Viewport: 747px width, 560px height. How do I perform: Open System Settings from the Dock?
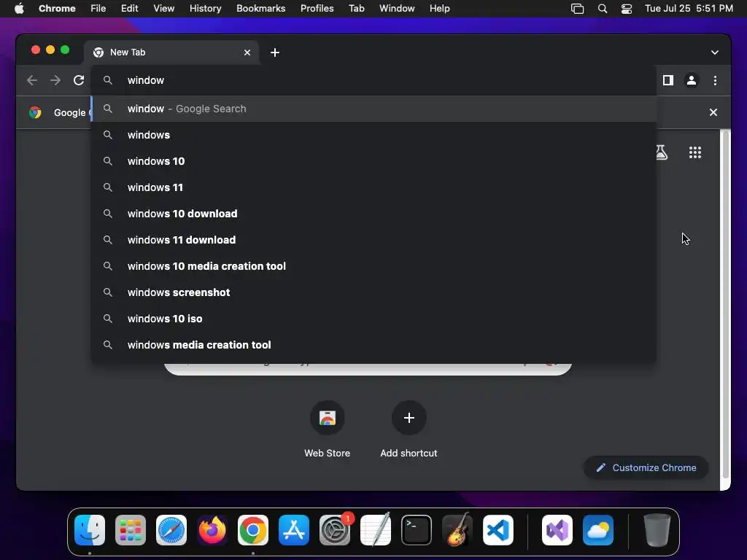point(334,530)
